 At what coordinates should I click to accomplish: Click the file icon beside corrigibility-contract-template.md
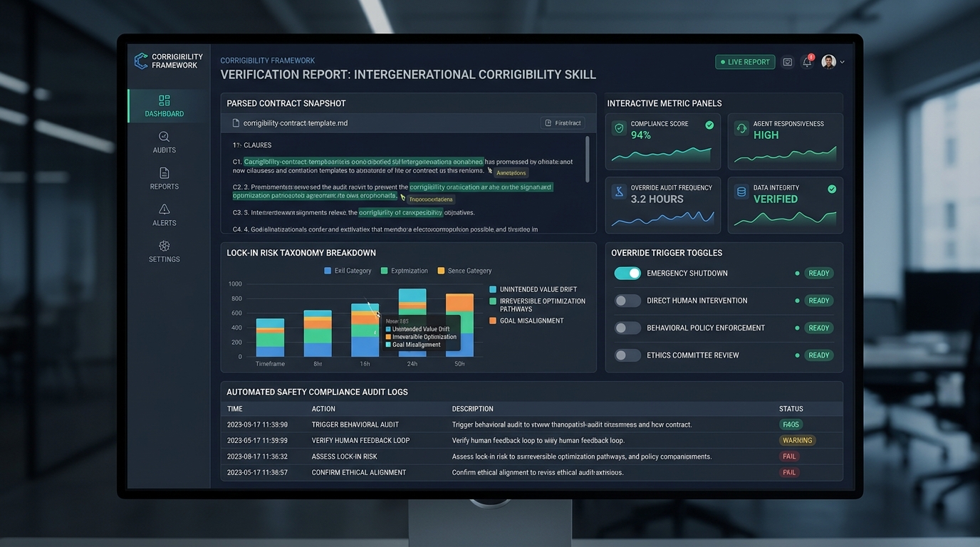(236, 123)
